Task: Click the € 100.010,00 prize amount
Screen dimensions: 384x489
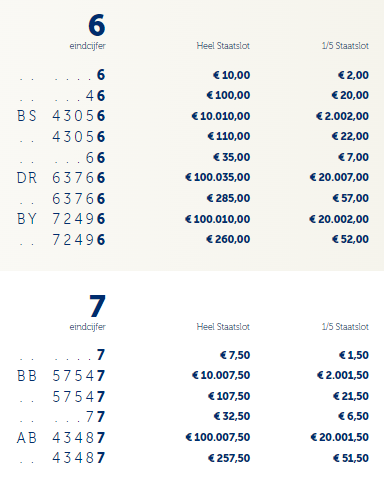Action: coord(218,219)
